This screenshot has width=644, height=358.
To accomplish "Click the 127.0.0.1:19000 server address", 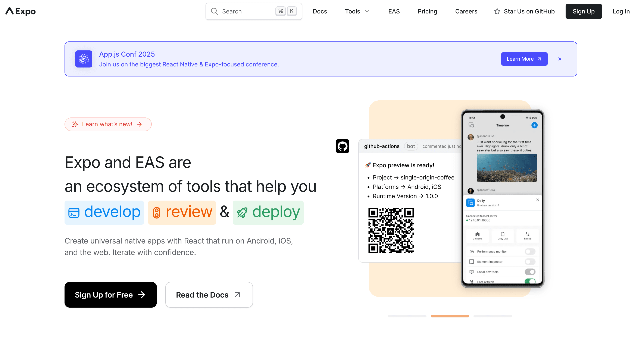I will (x=479, y=220).
